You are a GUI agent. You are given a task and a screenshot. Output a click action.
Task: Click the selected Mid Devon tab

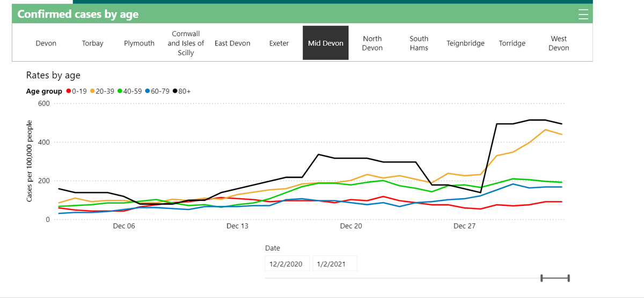pos(326,43)
